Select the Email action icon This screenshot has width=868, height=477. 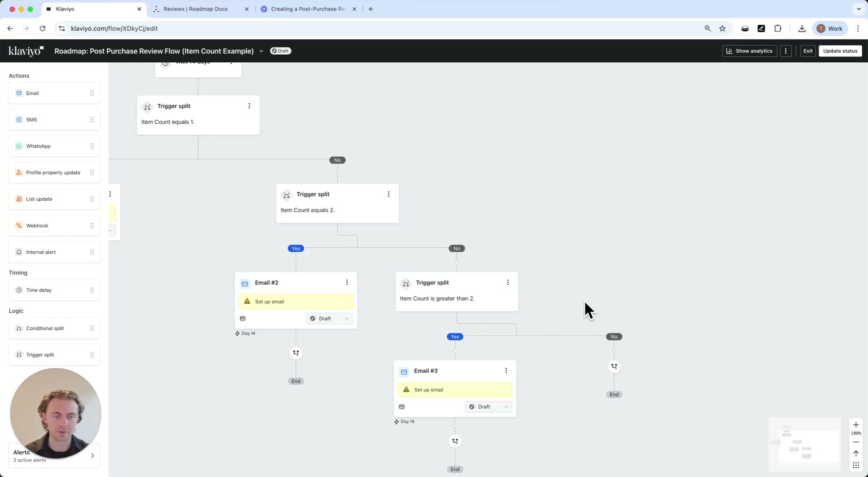19,93
